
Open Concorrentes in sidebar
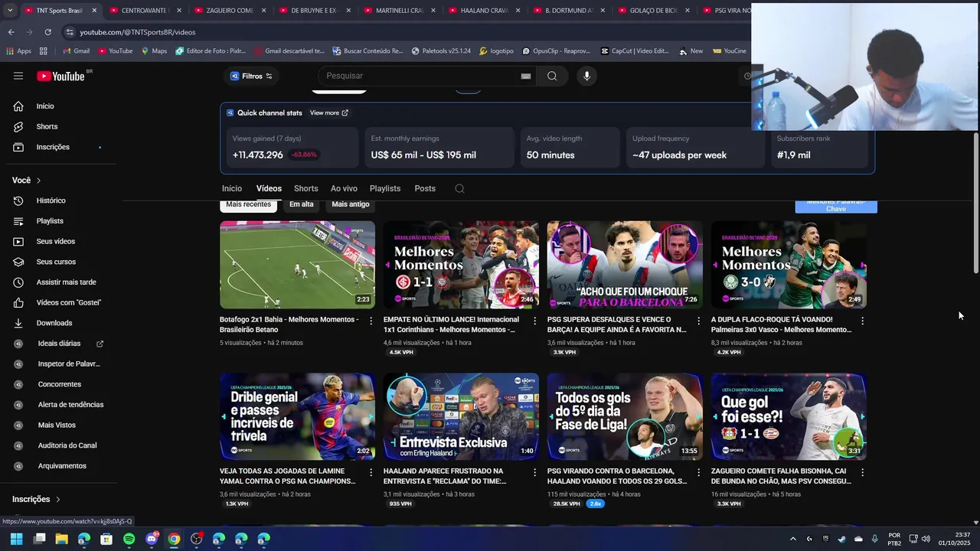click(x=59, y=384)
